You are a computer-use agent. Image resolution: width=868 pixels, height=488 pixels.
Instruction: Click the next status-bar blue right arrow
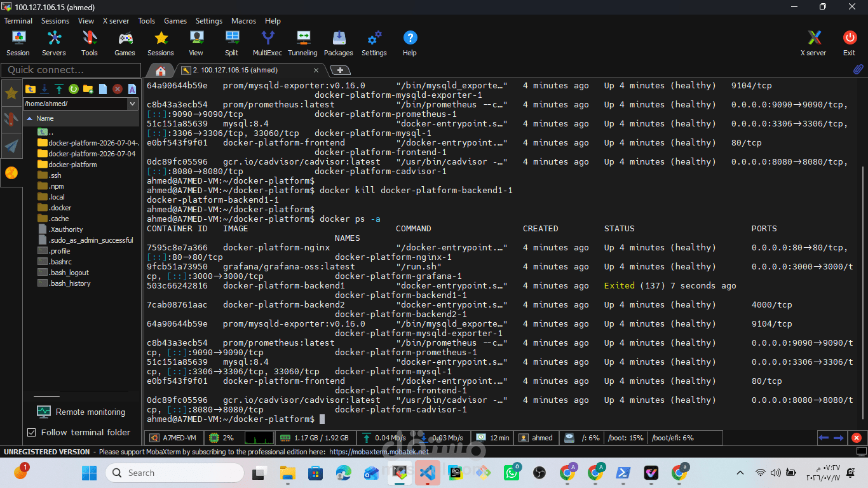pos(839,438)
